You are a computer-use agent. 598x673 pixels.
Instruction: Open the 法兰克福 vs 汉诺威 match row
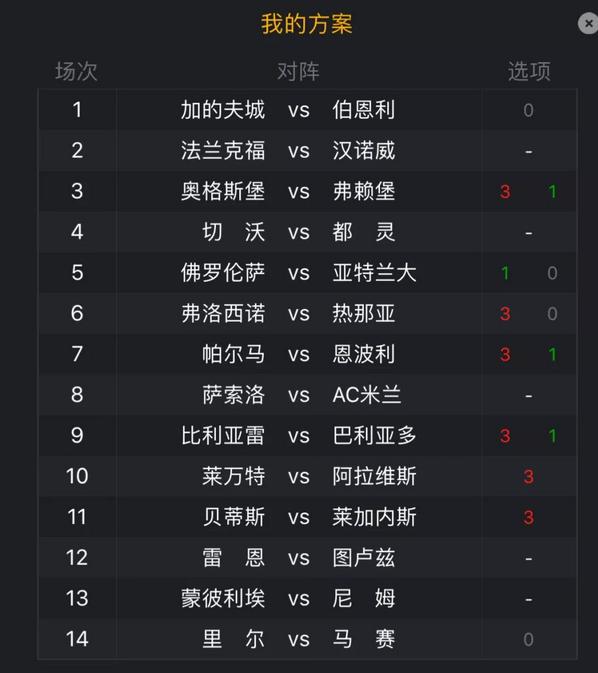pos(307,151)
